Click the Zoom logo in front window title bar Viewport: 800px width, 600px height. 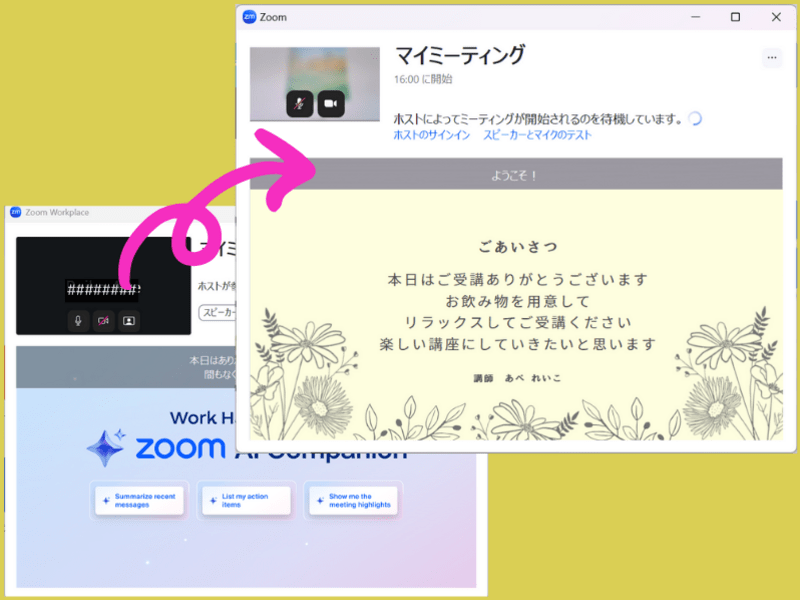pos(247,17)
